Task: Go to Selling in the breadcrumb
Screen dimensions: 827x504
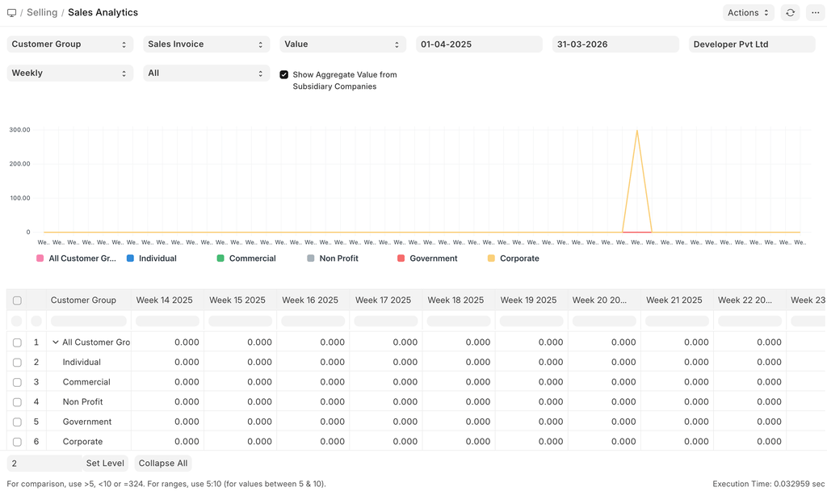Action: [x=42, y=13]
